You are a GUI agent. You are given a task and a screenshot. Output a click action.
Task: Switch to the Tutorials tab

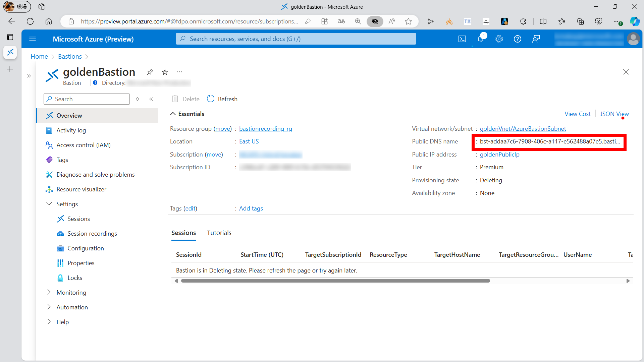(x=219, y=233)
